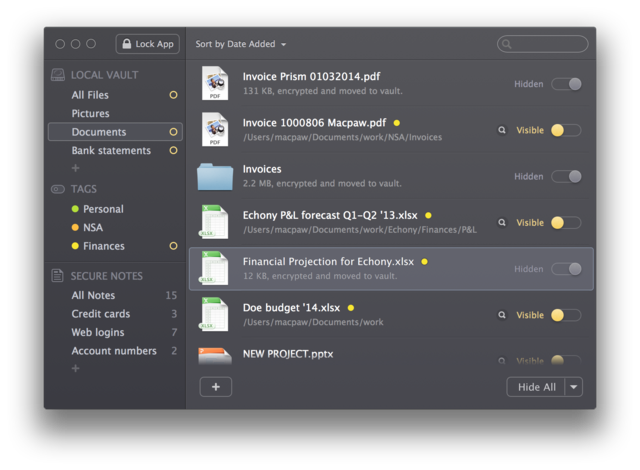Open the Sort by Date Added dropdown
The height and width of the screenshot is (470, 640).
241,44
